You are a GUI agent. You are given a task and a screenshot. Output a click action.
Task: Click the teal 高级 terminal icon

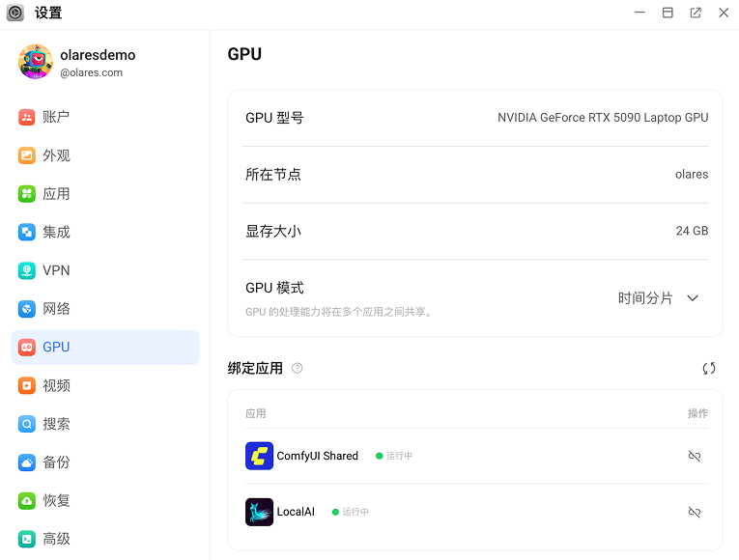coord(27,540)
